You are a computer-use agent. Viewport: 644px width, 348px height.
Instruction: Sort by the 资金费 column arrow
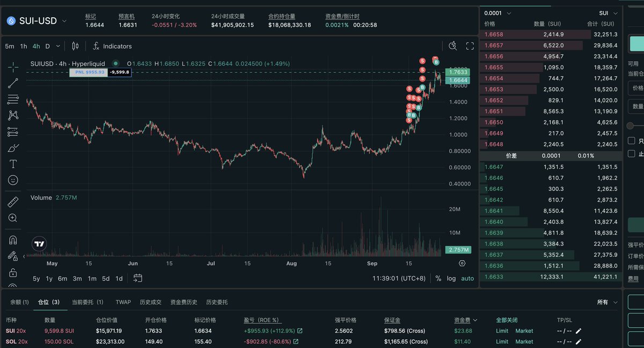475,320
